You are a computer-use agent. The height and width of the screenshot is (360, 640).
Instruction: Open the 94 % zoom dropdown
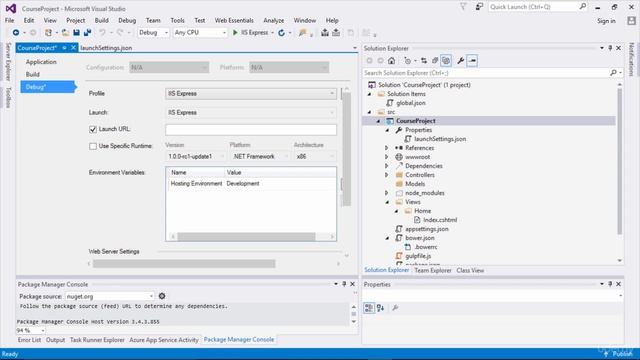click(31, 330)
